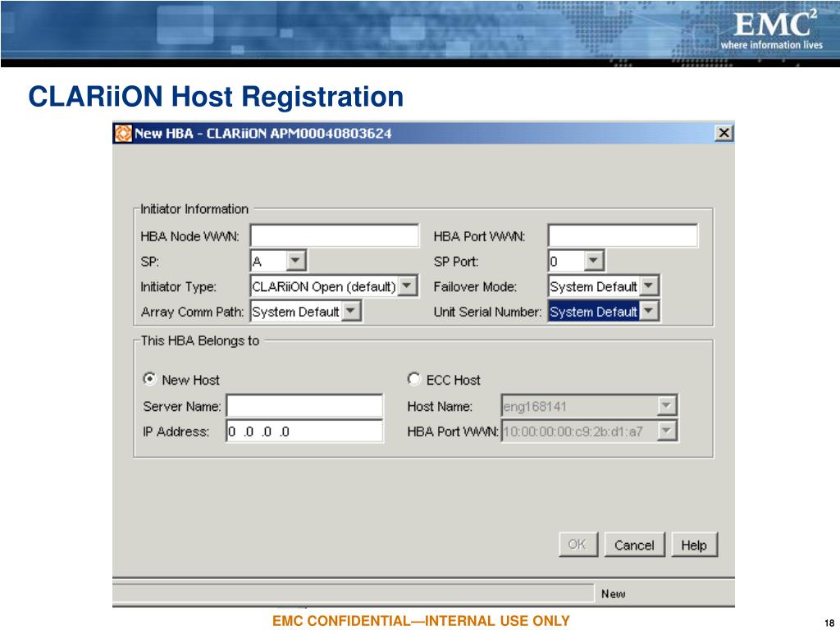Click the 'Initiator Information' group label
840x630 pixels.
(194, 209)
